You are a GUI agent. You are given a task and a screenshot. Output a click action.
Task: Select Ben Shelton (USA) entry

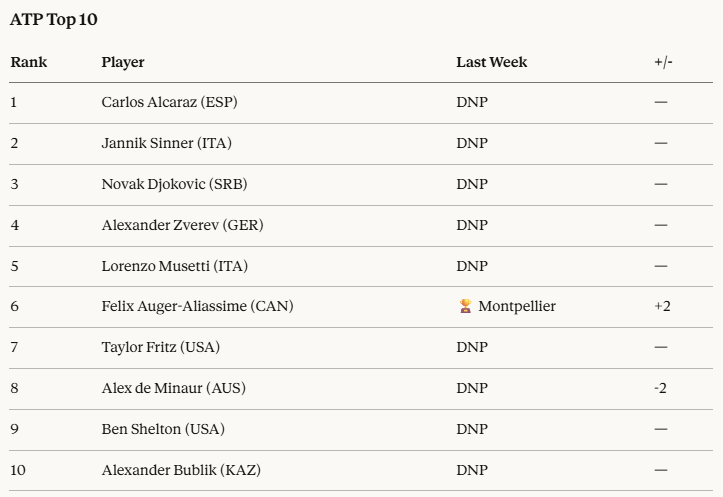pyautogui.click(x=163, y=429)
